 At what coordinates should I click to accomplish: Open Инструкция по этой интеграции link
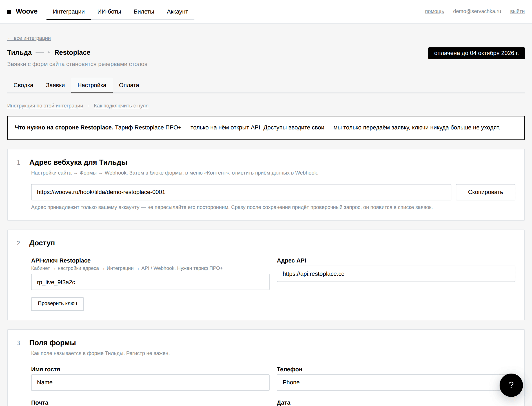coord(45,106)
